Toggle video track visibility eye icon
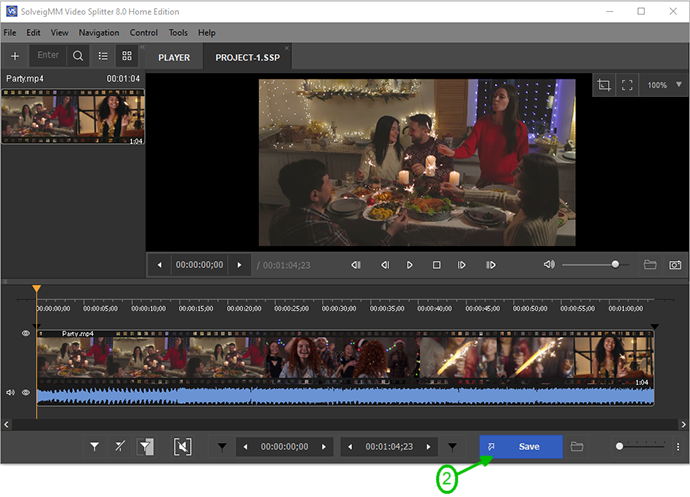The width and height of the screenshot is (690, 497). [x=26, y=333]
